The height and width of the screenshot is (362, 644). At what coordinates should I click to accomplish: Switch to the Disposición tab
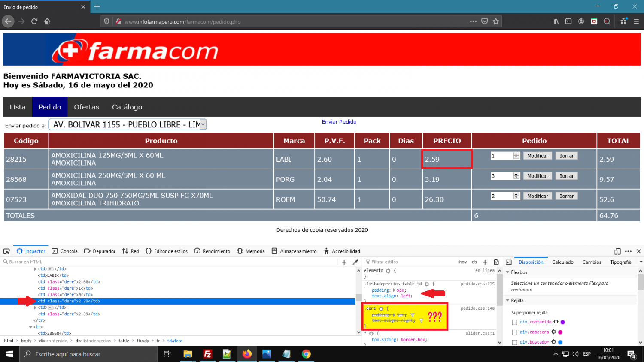[x=531, y=262]
